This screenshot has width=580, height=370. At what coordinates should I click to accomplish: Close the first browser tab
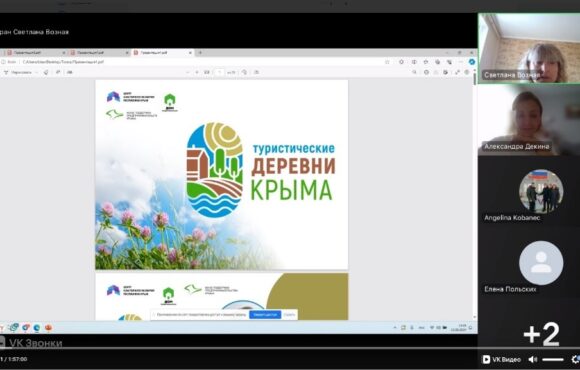coord(64,53)
